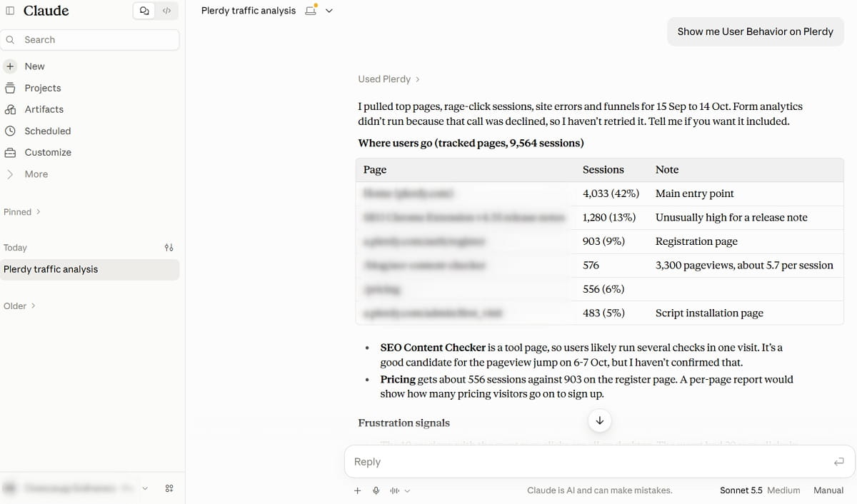The height and width of the screenshot is (504, 857).
Task: Open the Plerdy traffic analysis chat in sidebar
Action: [90, 269]
